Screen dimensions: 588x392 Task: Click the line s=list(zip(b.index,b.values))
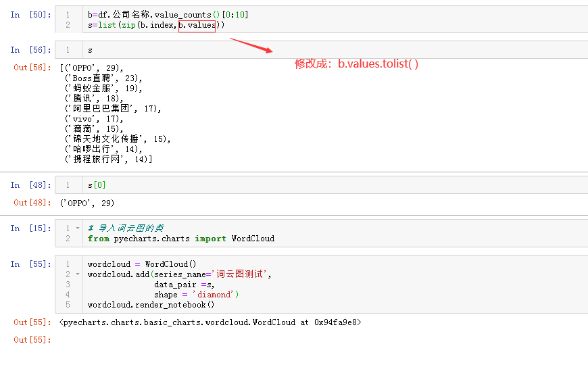156,25
